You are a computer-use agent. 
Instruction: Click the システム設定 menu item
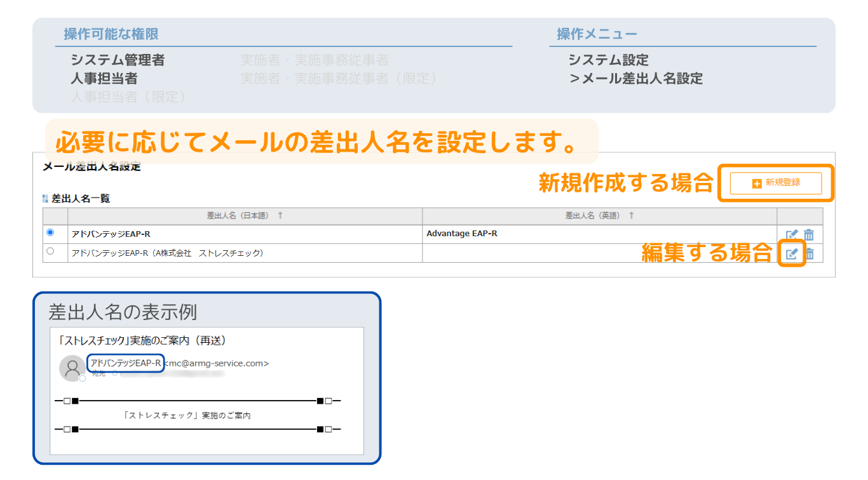608,60
